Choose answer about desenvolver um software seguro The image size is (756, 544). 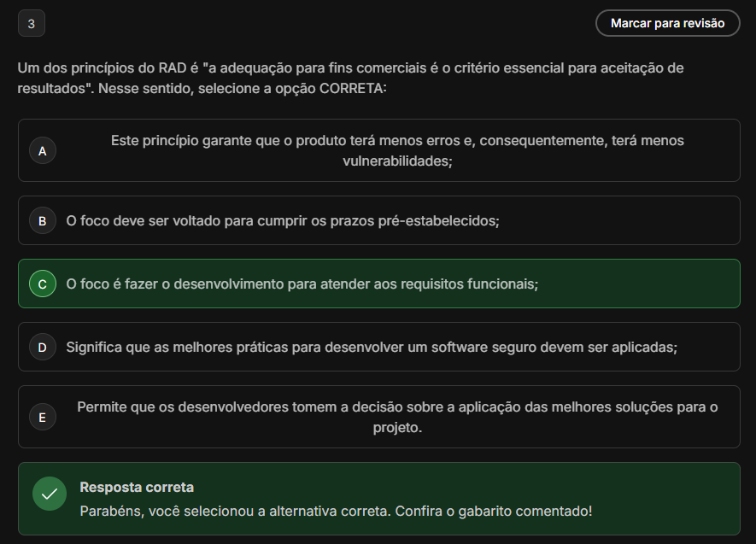[x=371, y=348]
